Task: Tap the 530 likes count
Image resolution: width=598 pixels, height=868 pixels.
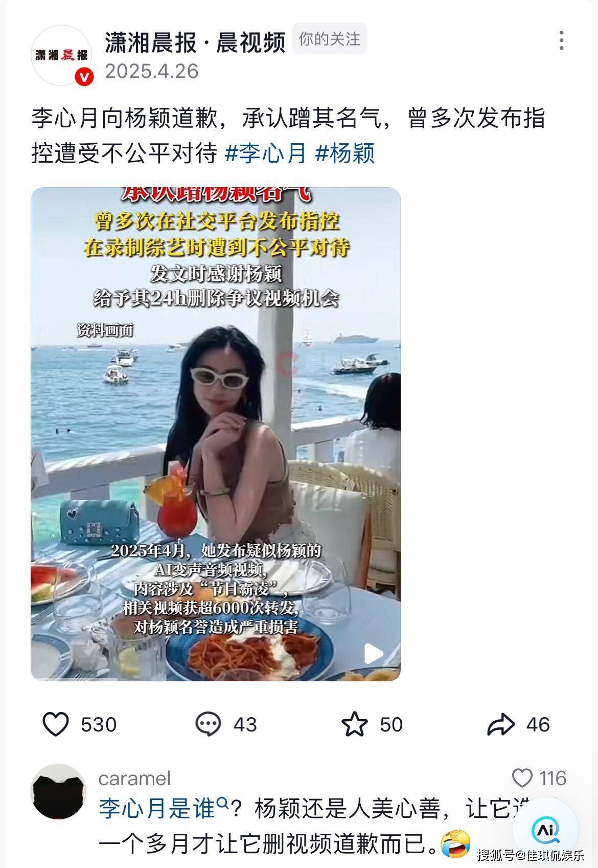Action: (99, 725)
